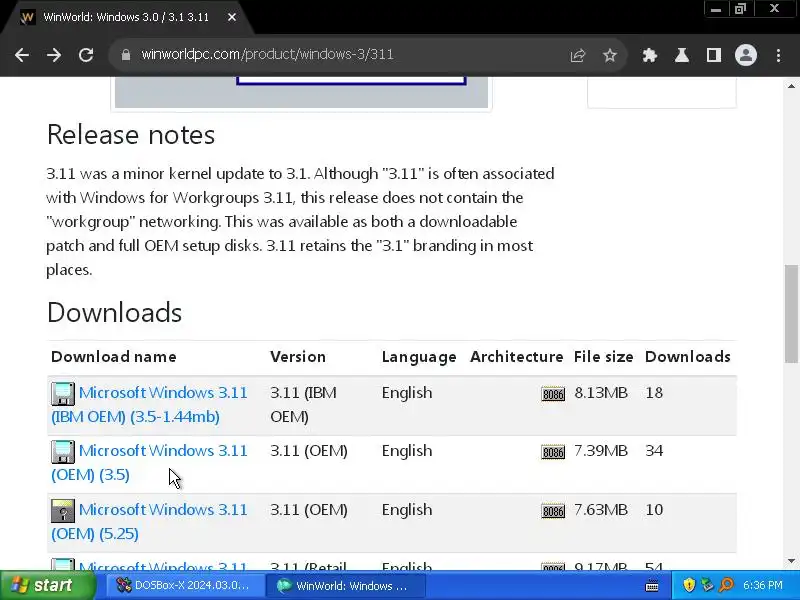Screen dimensions: 800x600
Task: Click the Release notes heading
Action: click(x=131, y=135)
